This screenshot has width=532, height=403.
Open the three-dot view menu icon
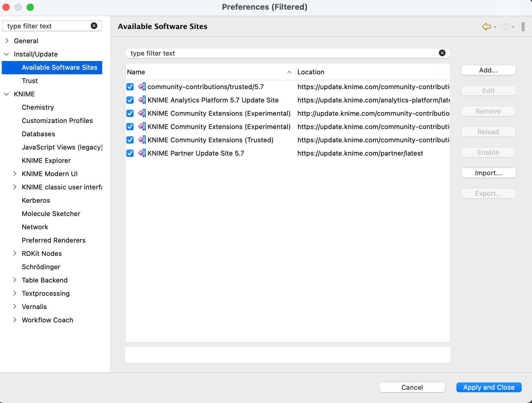523,27
